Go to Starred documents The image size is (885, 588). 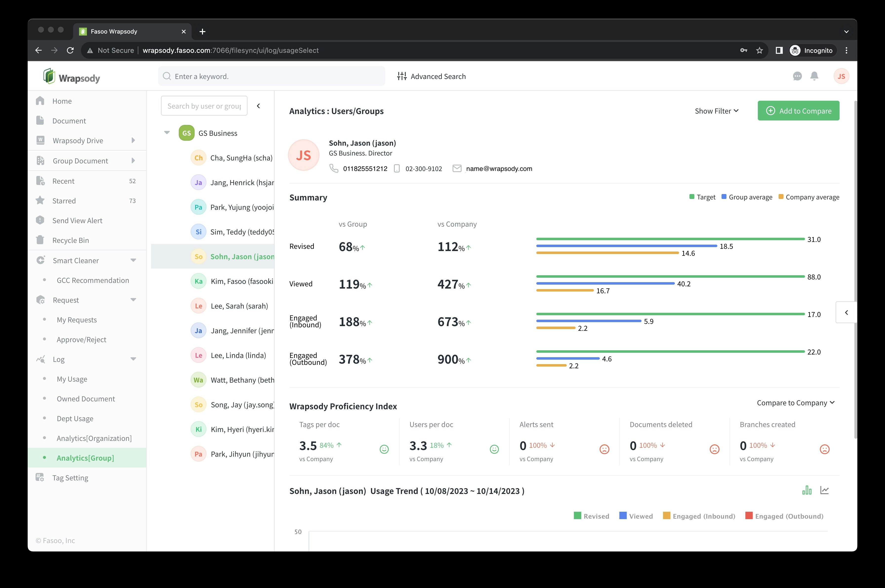point(64,201)
